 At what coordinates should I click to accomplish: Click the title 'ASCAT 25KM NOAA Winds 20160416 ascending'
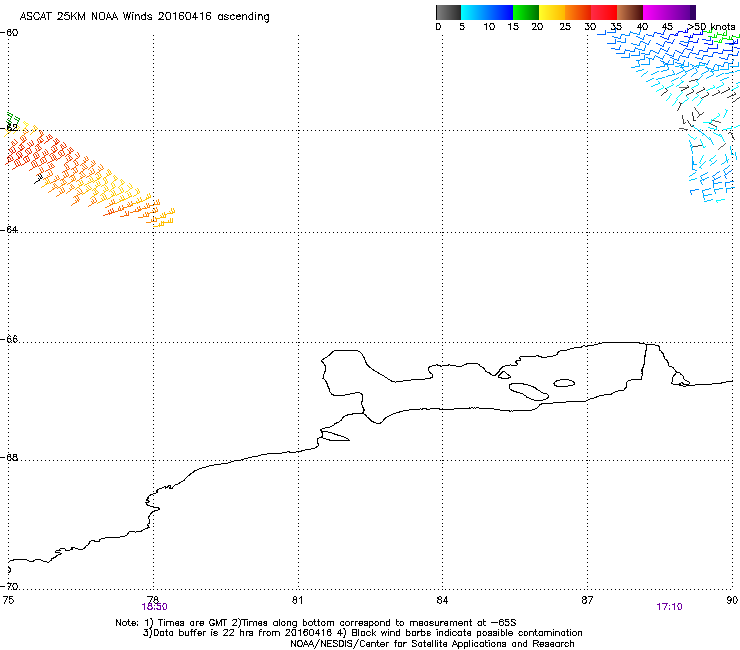tap(144, 17)
